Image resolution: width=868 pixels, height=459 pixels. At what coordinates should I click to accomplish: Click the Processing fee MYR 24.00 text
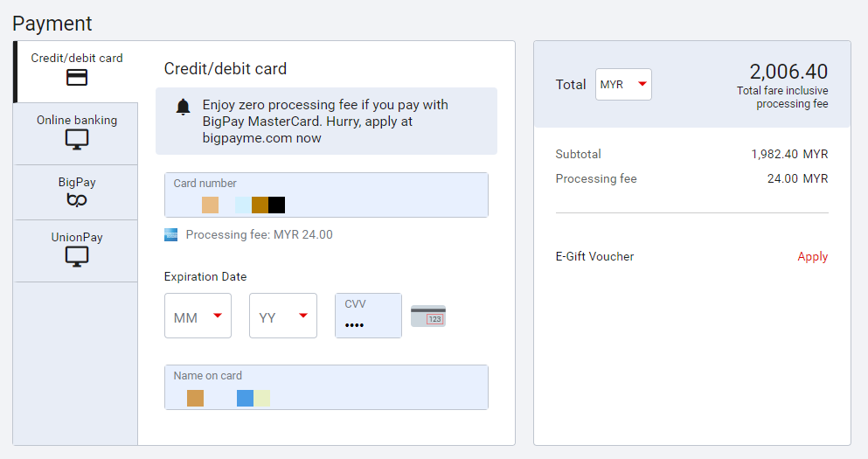pos(259,234)
